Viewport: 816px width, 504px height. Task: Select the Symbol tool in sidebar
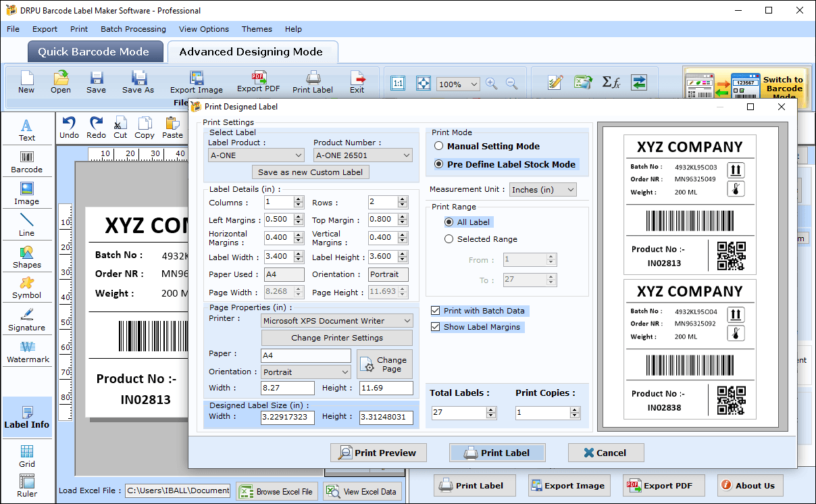click(x=27, y=288)
